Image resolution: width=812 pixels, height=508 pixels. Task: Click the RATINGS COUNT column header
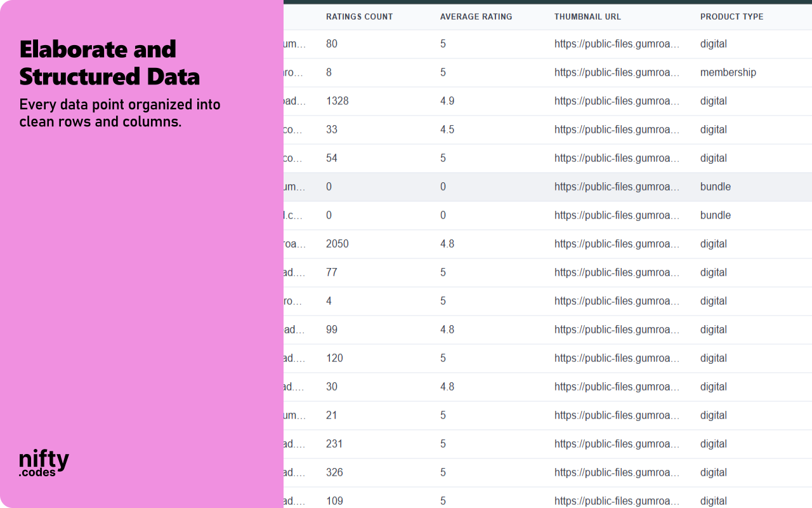click(359, 17)
